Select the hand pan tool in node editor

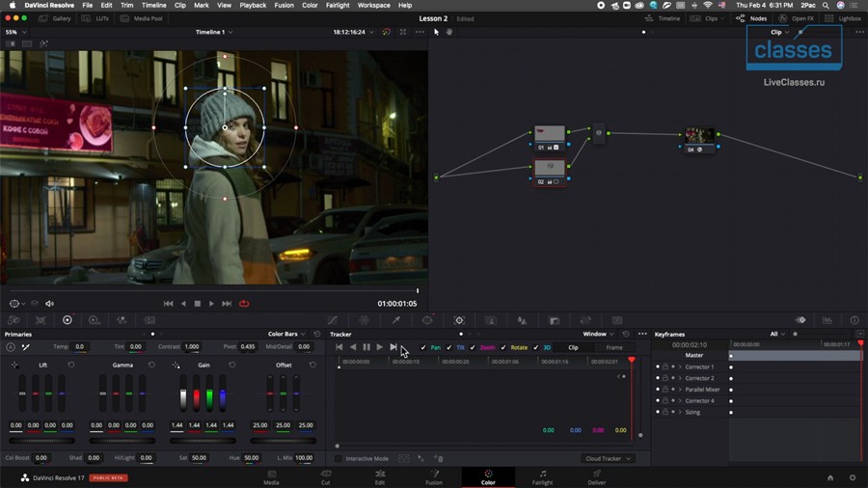tap(448, 32)
